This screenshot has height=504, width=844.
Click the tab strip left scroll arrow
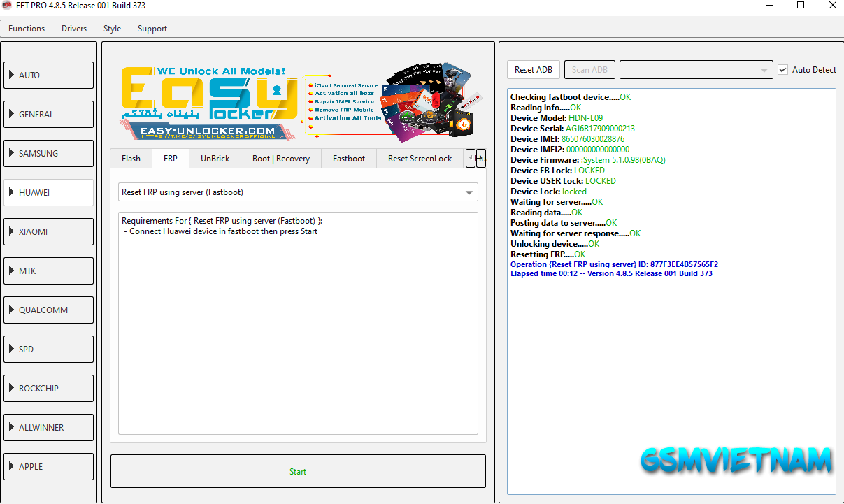point(471,158)
